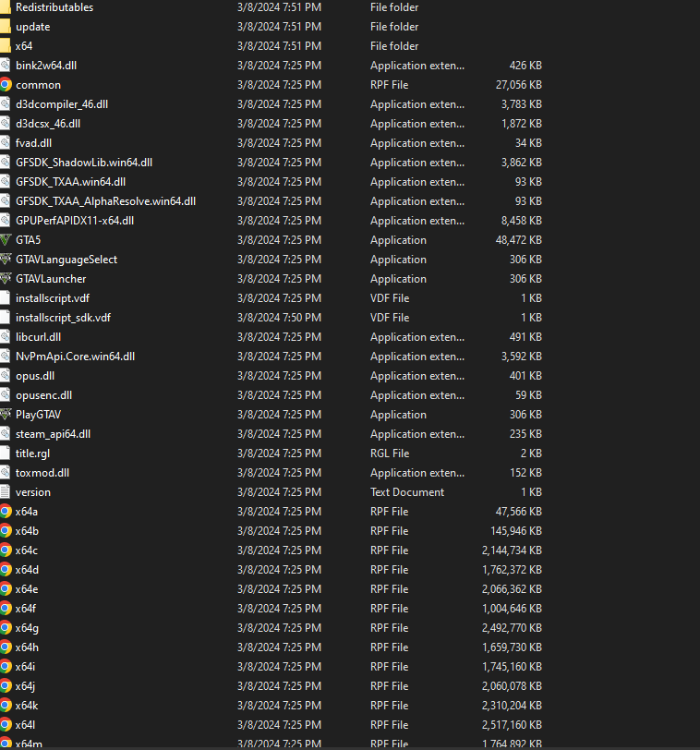Click the 1,004,646 KB size value
The image size is (700, 750).
point(513,609)
